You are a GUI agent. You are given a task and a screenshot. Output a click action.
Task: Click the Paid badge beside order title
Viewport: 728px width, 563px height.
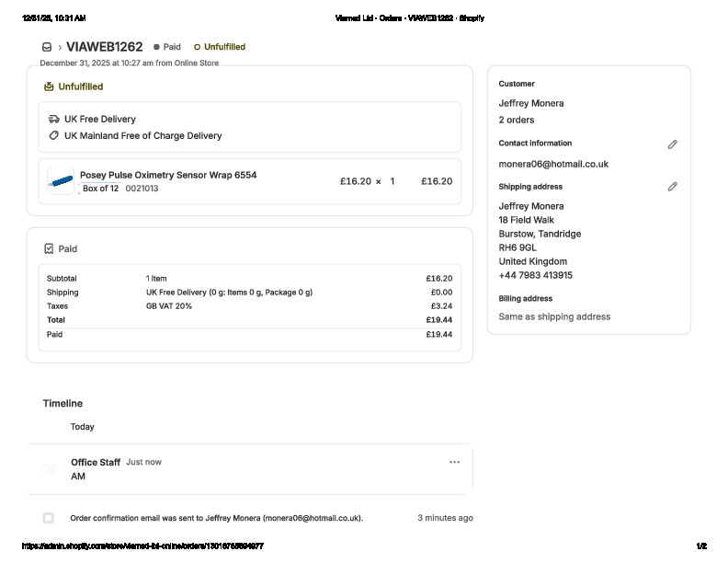[167, 47]
